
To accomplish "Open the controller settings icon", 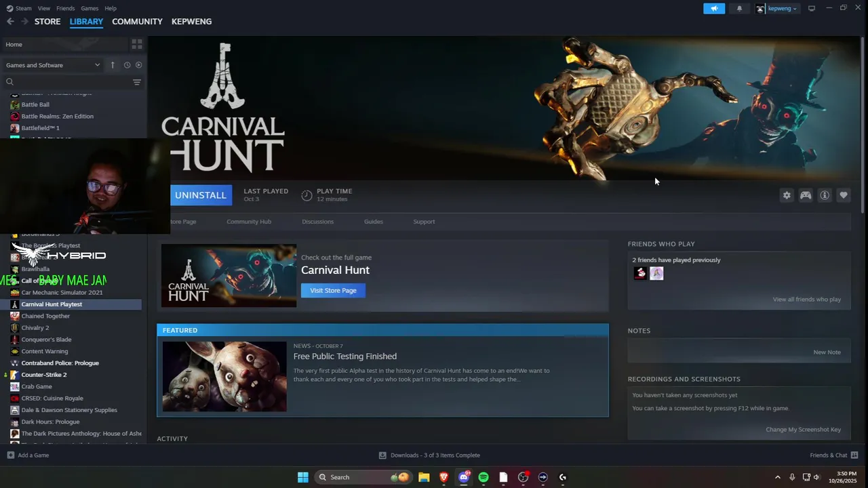I will tap(806, 195).
